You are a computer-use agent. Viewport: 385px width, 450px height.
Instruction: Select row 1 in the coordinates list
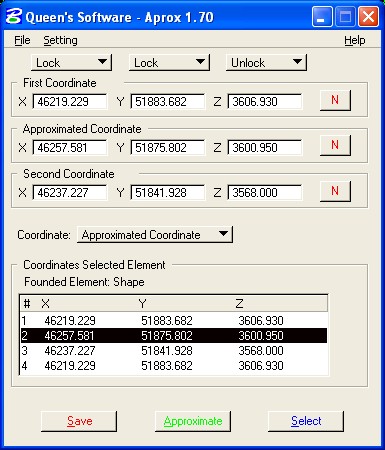[174, 321]
